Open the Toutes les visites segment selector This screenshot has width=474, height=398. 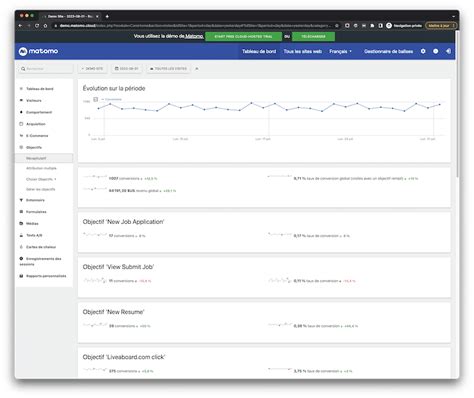click(x=168, y=69)
